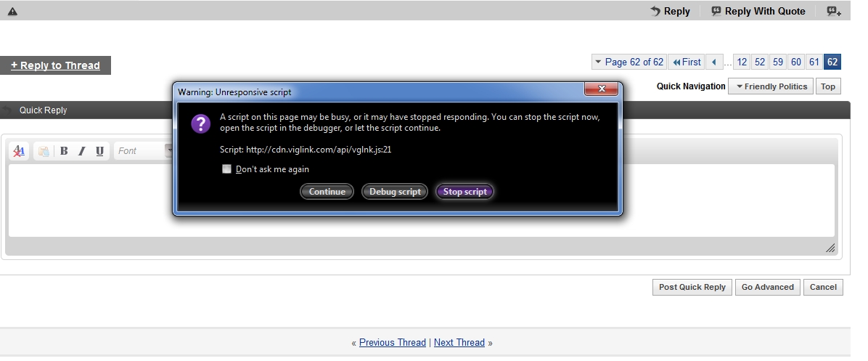Screen dimensions: 868x361
Task: Expand the "Page 62 of 62" dropdown
Action: (x=629, y=62)
